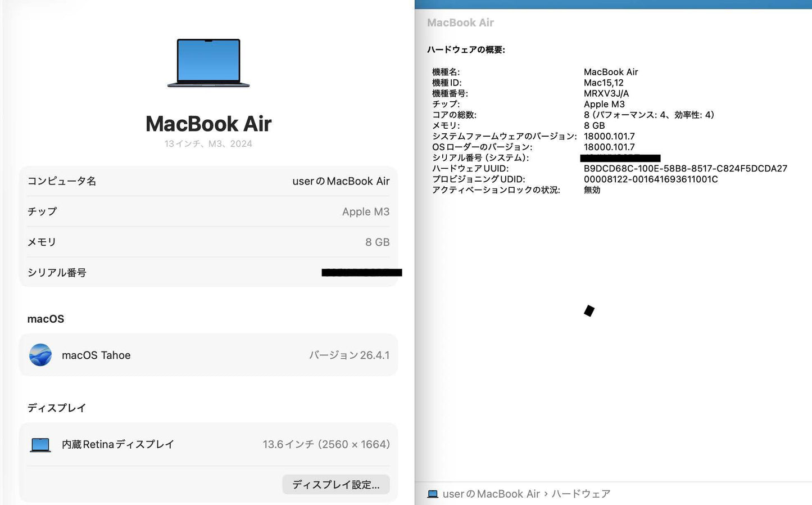The image size is (812, 505).
Task: Click the subtitle 13インチ、M3、2024
Action: pos(208,144)
